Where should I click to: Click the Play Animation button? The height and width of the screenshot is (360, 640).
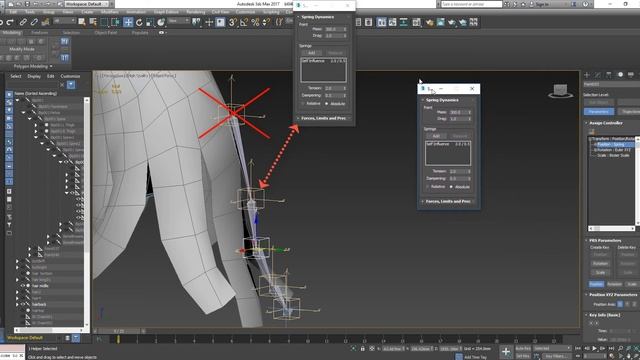(594, 348)
